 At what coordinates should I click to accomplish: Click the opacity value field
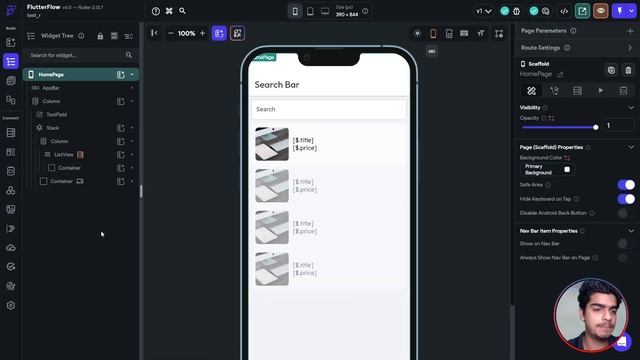coord(618,125)
